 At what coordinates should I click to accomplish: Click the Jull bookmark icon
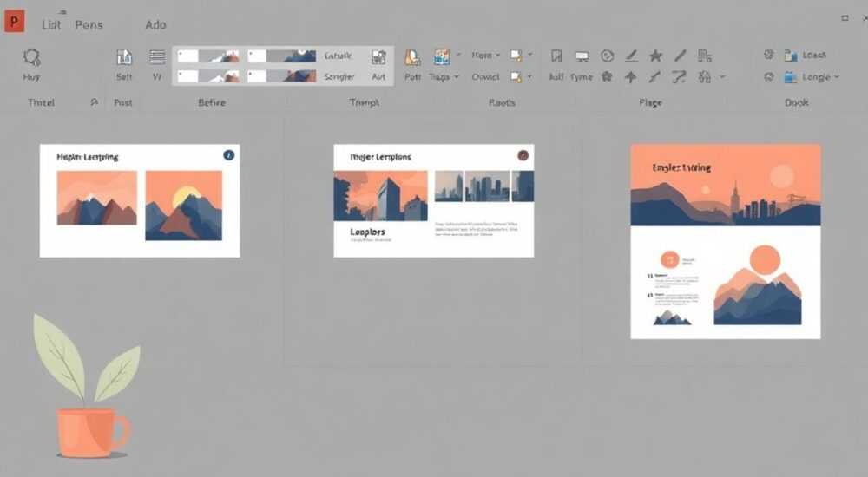556,56
